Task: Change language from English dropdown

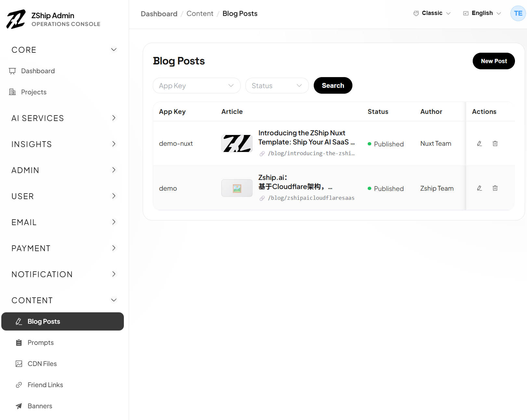Action: tap(482, 13)
